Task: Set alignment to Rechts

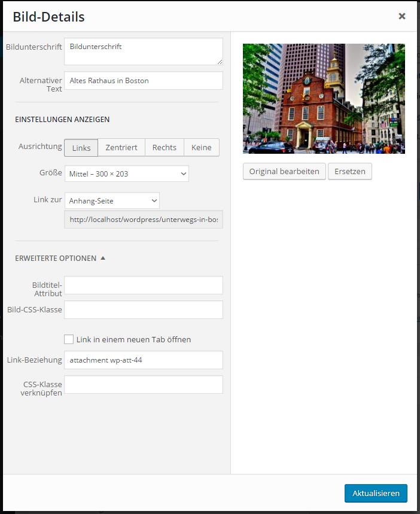Action: pyautogui.click(x=165, y=148)
